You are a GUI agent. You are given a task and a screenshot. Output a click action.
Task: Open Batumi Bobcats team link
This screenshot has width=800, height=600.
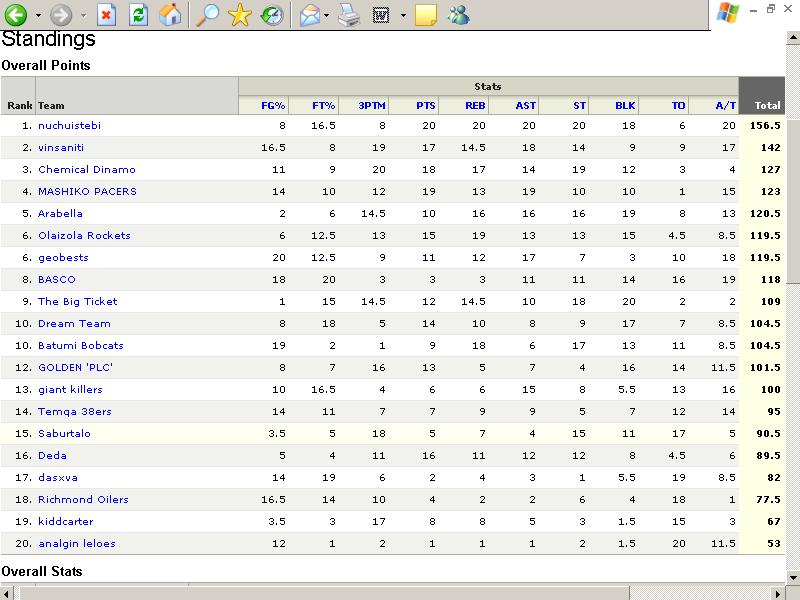coord(81,345)
